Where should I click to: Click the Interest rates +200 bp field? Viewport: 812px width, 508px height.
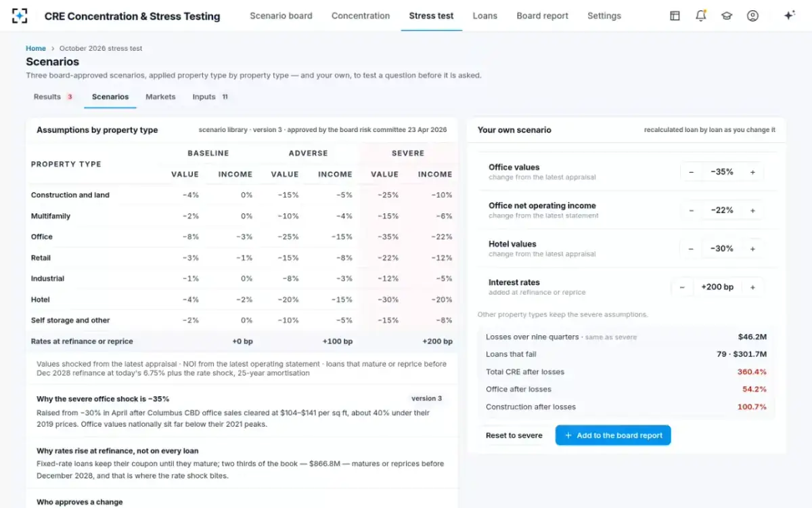tap(717, 287)
